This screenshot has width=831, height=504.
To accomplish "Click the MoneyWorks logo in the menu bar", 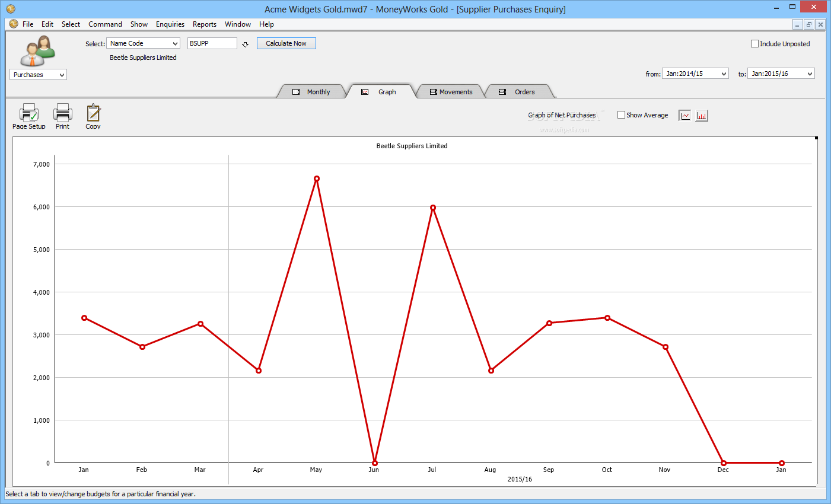I will (14, 24).
